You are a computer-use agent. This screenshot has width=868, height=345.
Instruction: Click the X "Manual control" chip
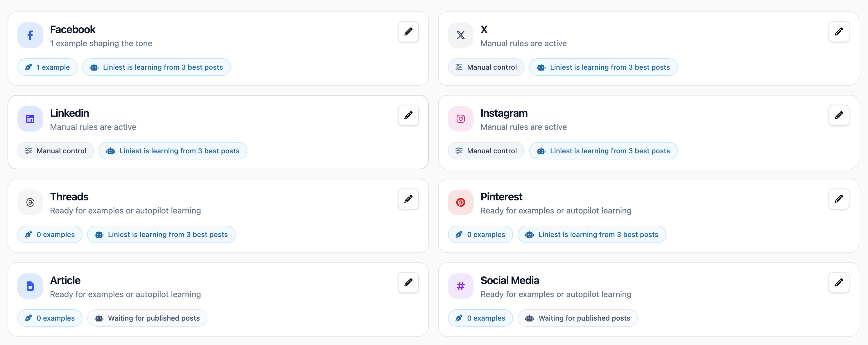tap(486, 67)
